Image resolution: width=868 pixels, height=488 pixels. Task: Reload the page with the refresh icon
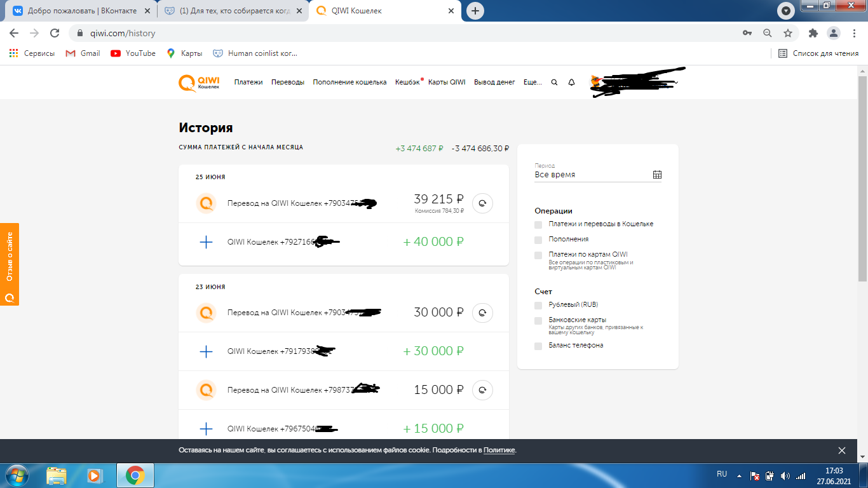pos(55,33)
